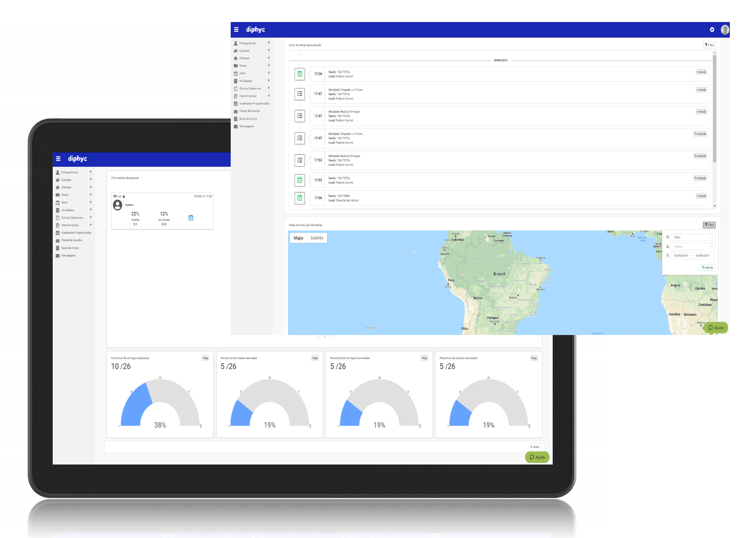Click Mensagens envelope icon in front sidebar
This screenshot has width=756, height=538.
236,126
